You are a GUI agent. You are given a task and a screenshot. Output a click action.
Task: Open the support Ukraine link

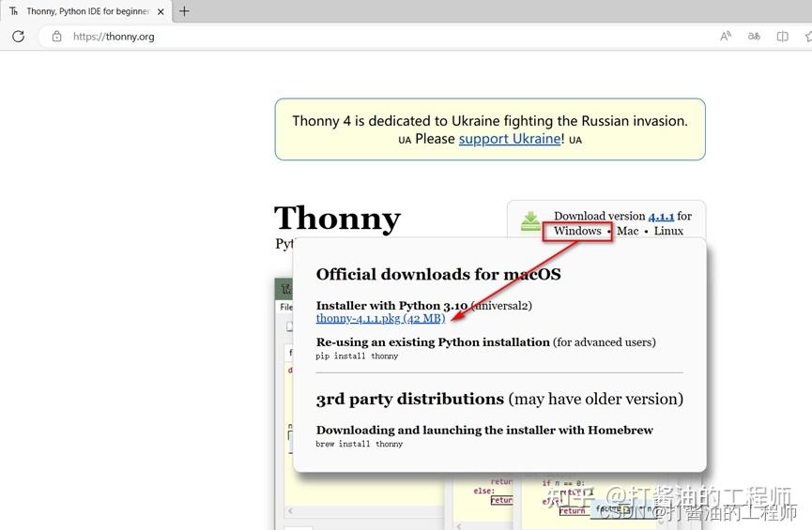(509, 139)
